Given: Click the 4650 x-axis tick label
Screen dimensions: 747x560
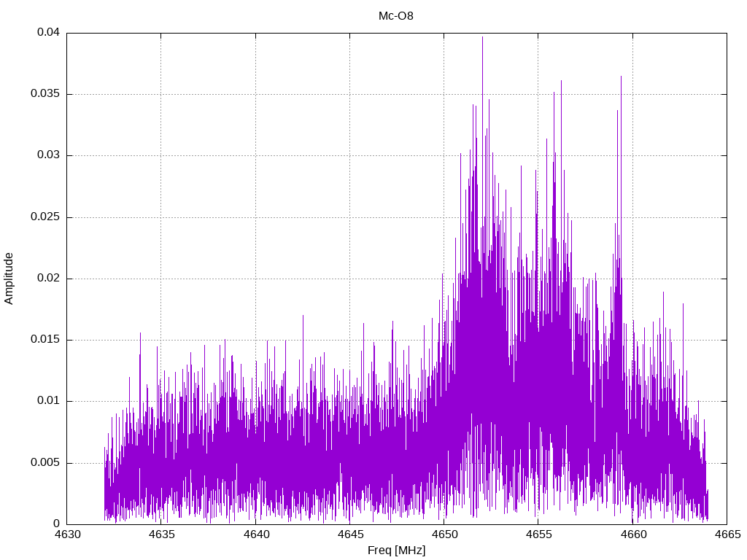Looking at the screenshot, I should (x=444, y=534).
